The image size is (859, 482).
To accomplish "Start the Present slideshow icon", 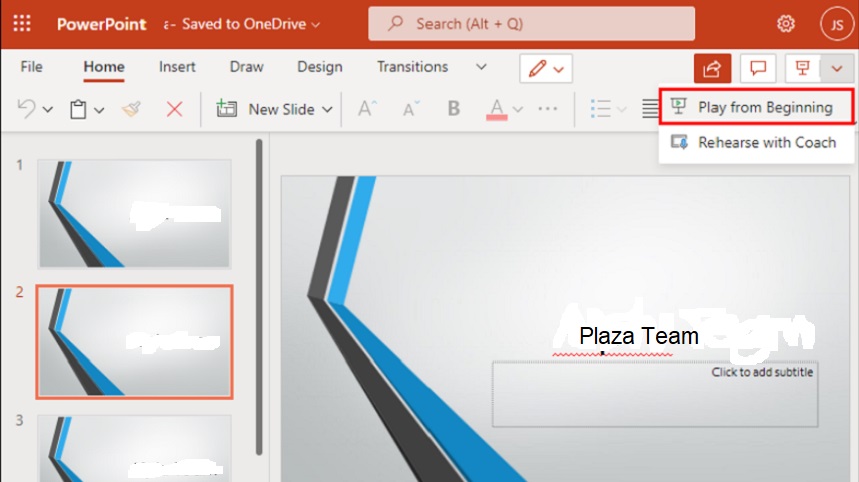I will point(803,68).
